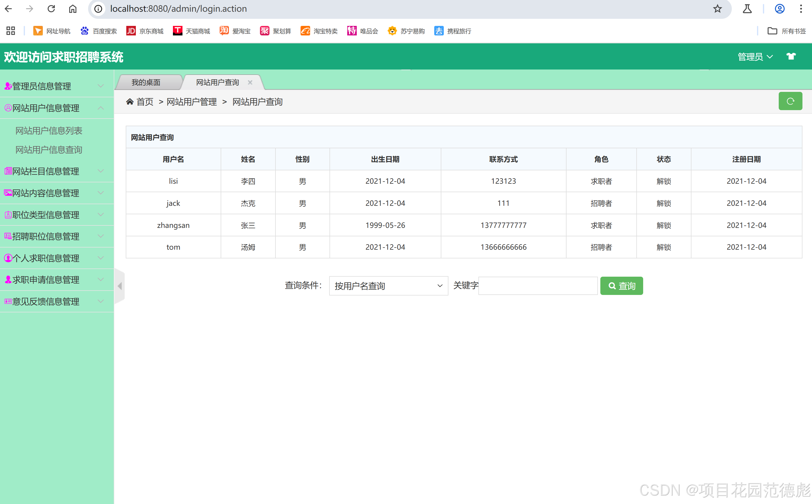Open 网站用户信息列表 submenu item
The height and width of the screenshot is (504, 812).
(49, 131)
